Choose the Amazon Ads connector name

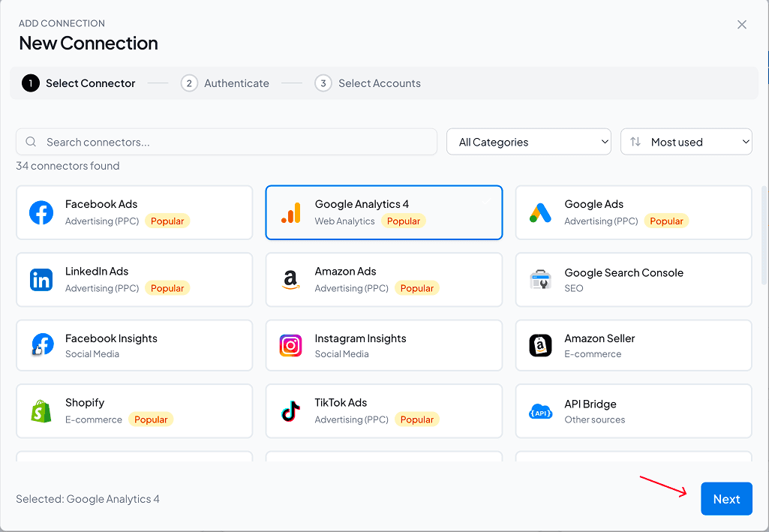[345, 271]
